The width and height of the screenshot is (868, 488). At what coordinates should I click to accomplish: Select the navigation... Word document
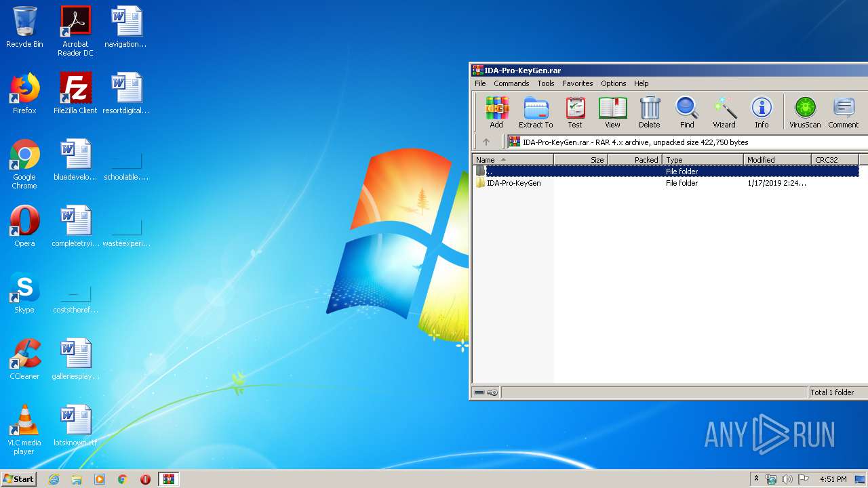point(126,27)
